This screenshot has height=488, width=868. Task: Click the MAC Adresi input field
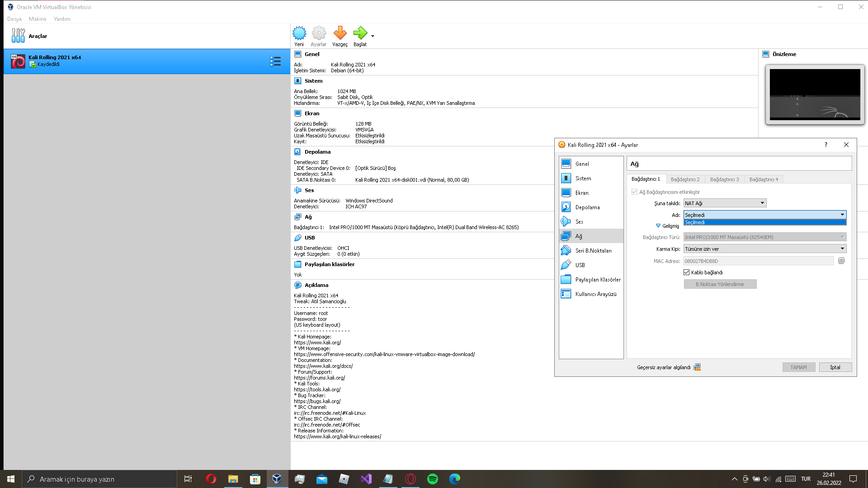(758, 261)
